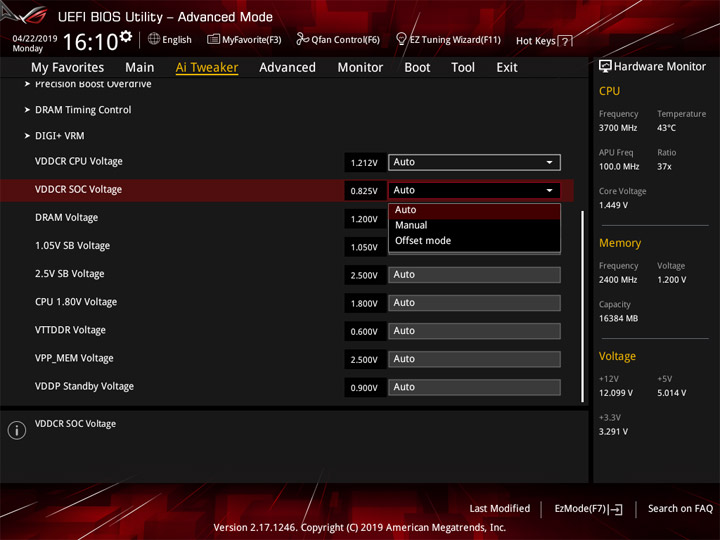720x540 pixels.
Task: Click the Hot Keys label
Action: click(x=535, y=41)
